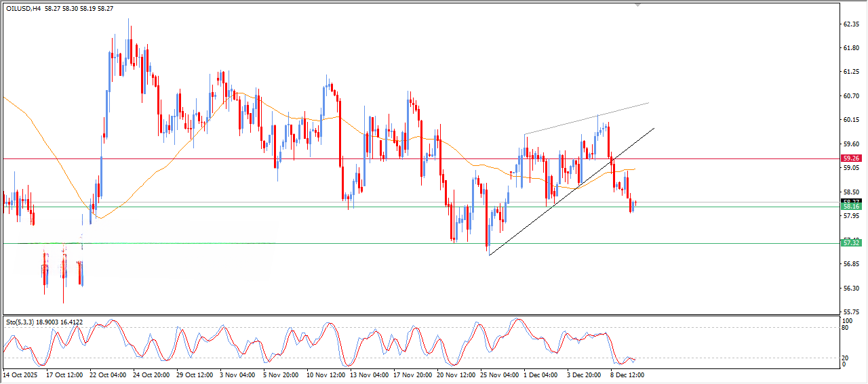Click the stochastic 100 scale label
This screenshot has height=384, width=868.
[x=846, y=320]
